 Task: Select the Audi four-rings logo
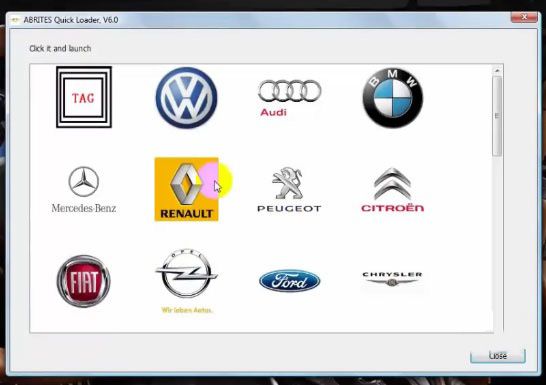coord(289,98)
